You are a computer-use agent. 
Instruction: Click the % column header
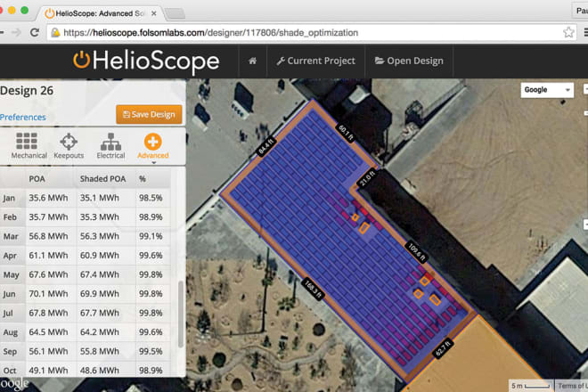[143, 179]
